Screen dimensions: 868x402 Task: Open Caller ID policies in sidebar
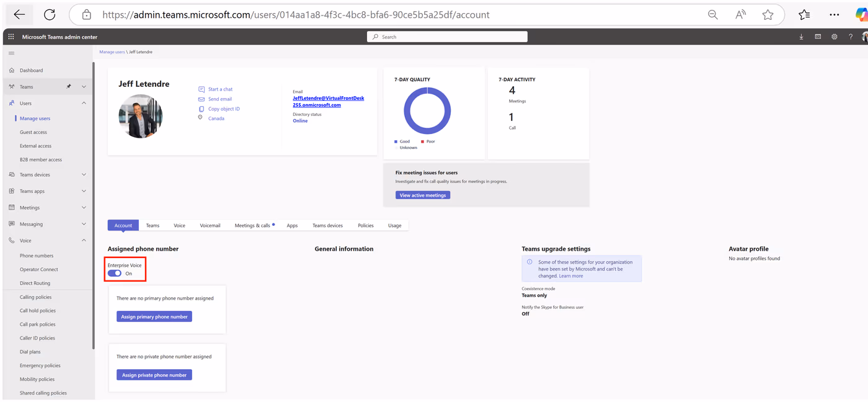pos(37,338)
